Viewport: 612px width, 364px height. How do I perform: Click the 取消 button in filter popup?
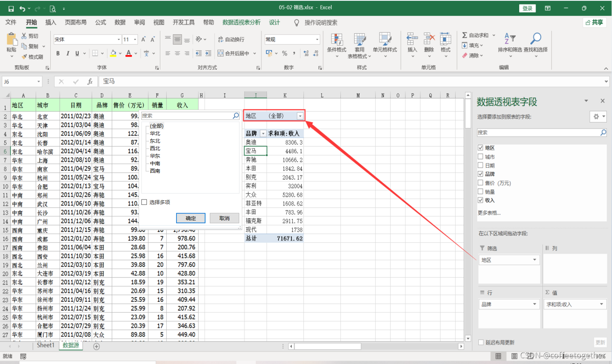(224, 218)
